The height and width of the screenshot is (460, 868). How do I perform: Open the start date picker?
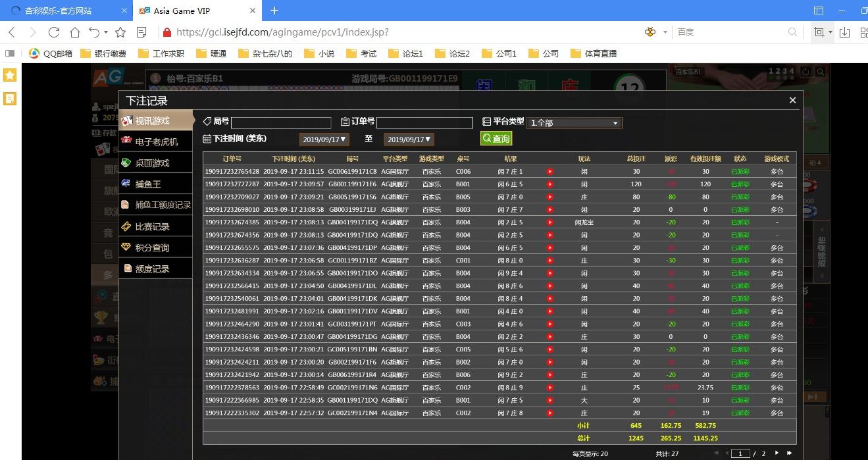click(324, 140)
